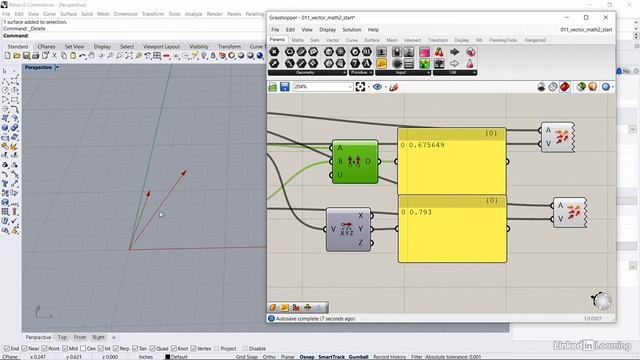Click the Zoom Extents icon in Rhino toolbar
The height and width of the screenshot is (360, 640).
tap(129, 56)
